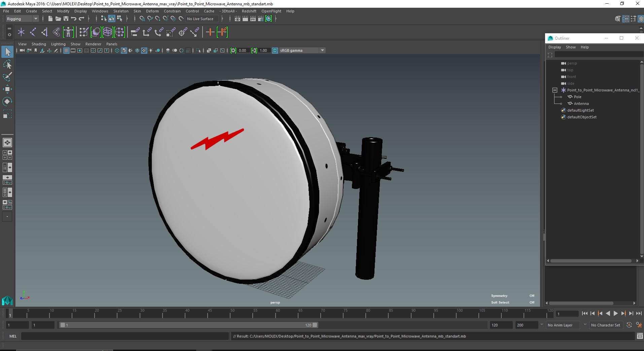Click the Create Locator shelf icon
This screenshot has width=644, height=351.
click(x=21, y=32)
